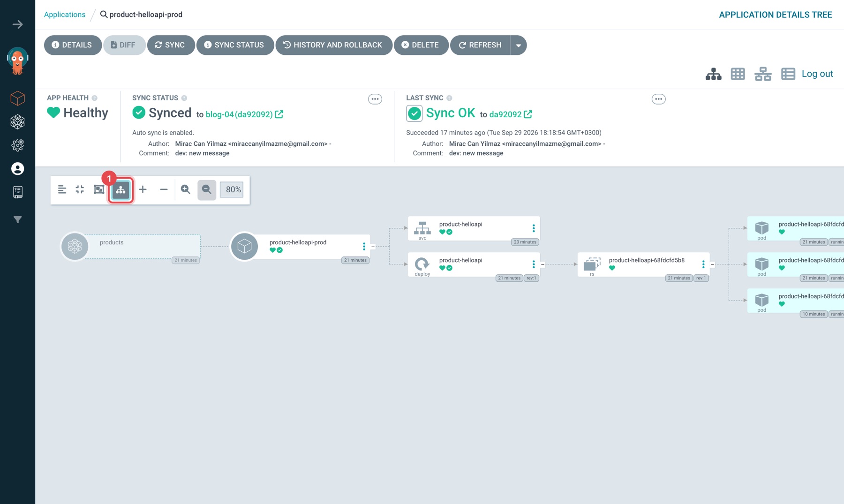Zoom in with magnifier plus icon
Viewport: 844px width, 504px height.
pyautogui.click(x=186, y=189)
